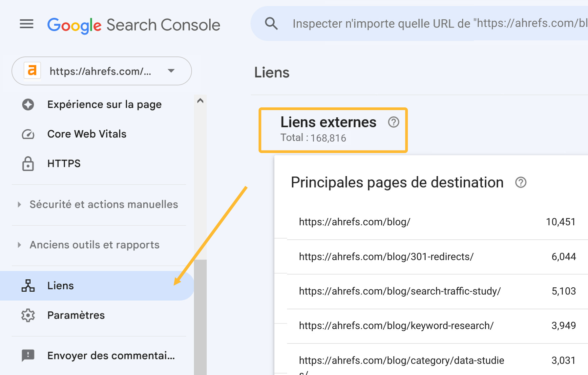Open the property selector dropdown
This screenshot has height=375, width=588.
pos(171,71)
